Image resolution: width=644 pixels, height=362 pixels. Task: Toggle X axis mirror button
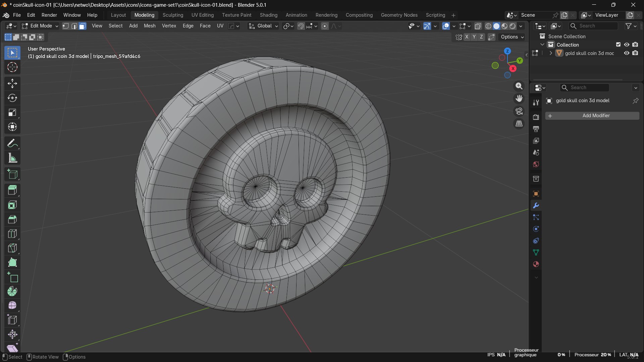click(x=467, y=37)
